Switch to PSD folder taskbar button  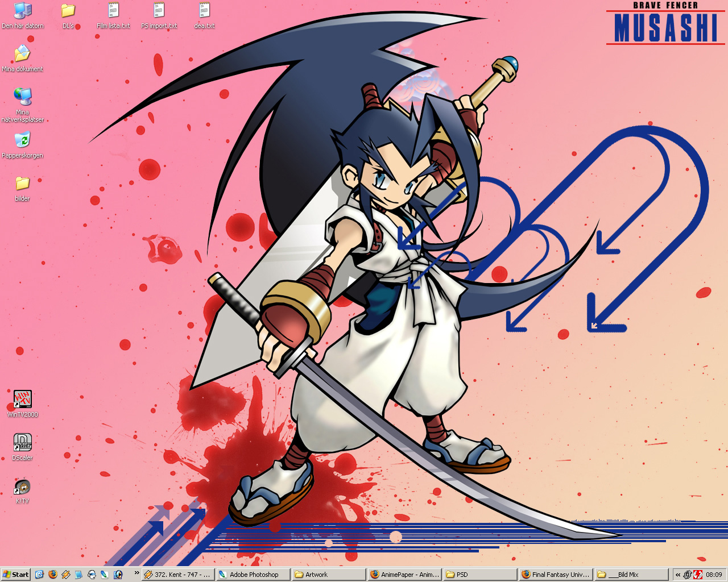point(480,575)
